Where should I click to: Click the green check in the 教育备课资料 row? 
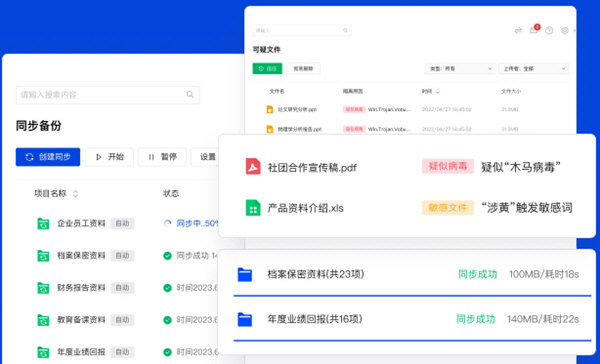(167, 320)
